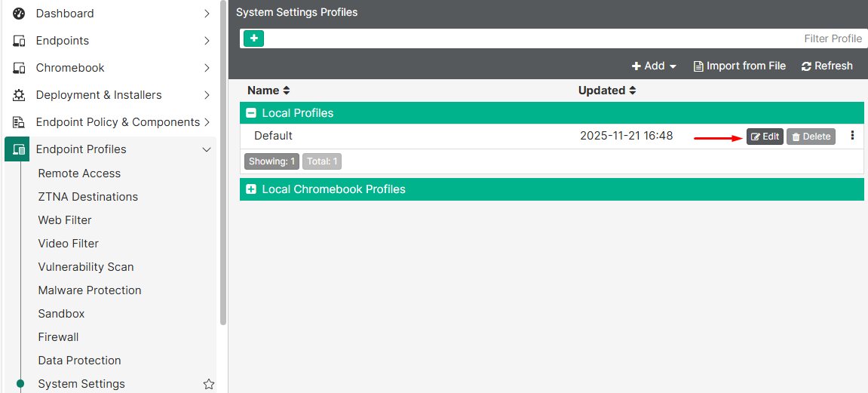The image size is (868, 393).
Task: Open Video Filter profiles
Action: pos(68,243)
